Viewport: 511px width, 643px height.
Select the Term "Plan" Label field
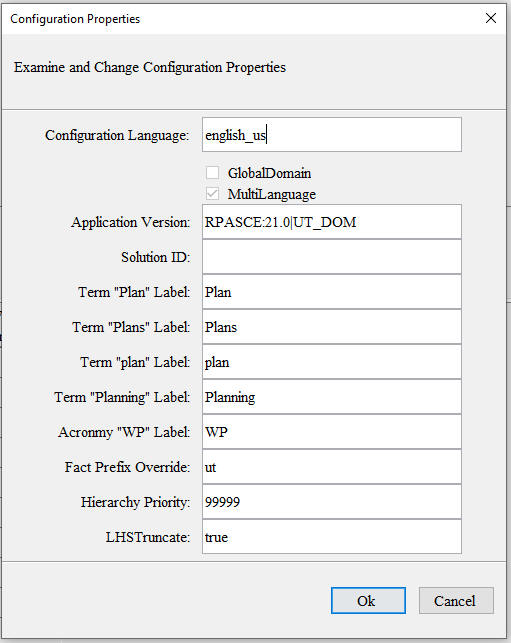(332, 292)
